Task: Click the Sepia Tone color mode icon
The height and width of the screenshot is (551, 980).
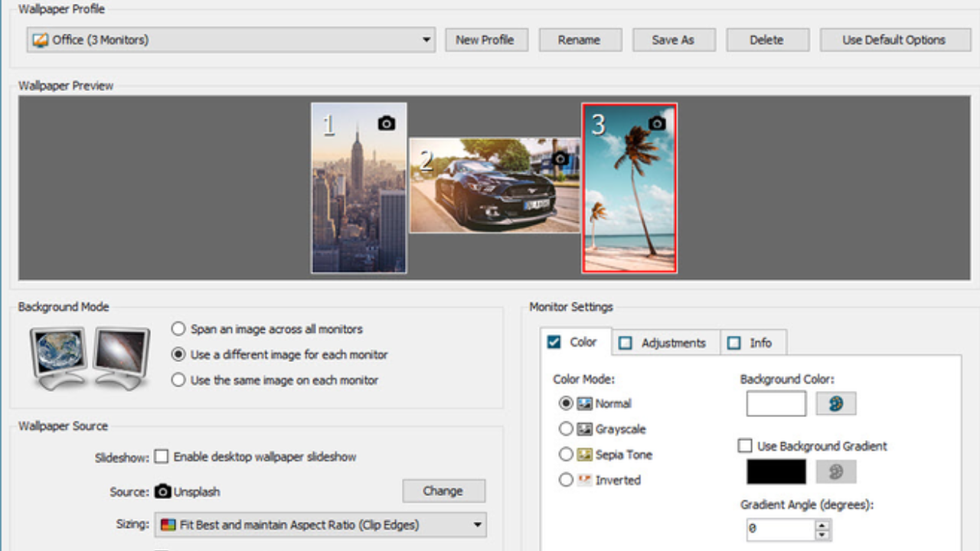Action: (584, 455)
